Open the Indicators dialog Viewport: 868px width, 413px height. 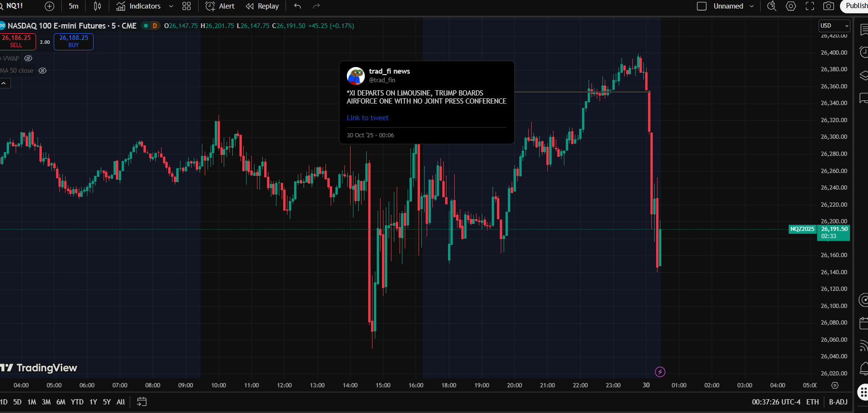coord(139,6)
